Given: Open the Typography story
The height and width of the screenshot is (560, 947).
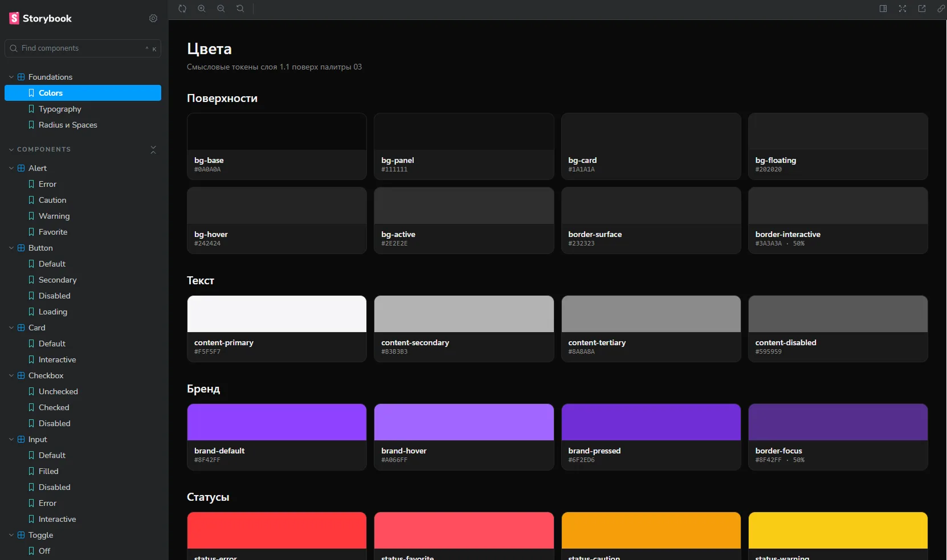Looking at the screenshot, I should (x=83, y=109).
